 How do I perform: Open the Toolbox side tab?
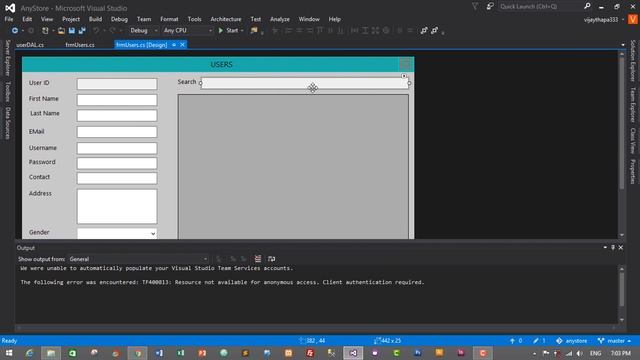[7, 91]
